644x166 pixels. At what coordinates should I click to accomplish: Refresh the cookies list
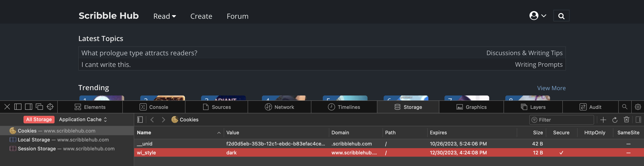point(615,120)
